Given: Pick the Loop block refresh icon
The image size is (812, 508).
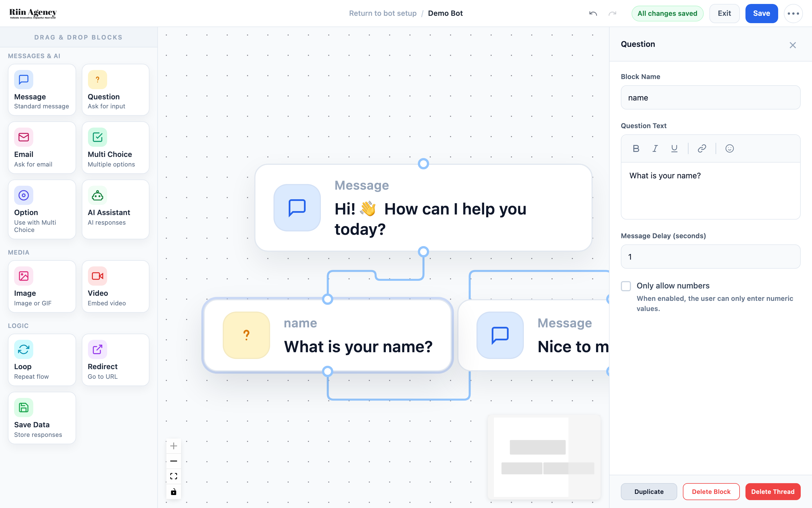Looking at the screenshot, I should 23,349.
